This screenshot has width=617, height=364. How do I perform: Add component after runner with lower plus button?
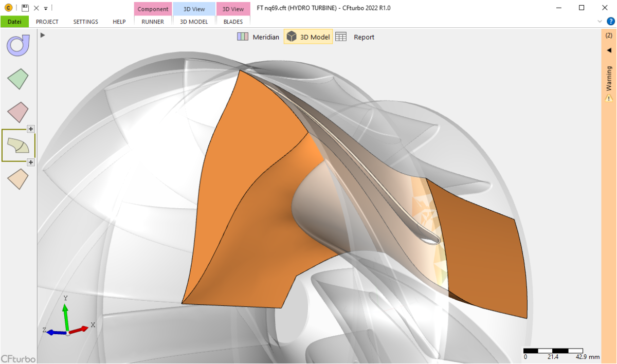[x=30, y=162]
